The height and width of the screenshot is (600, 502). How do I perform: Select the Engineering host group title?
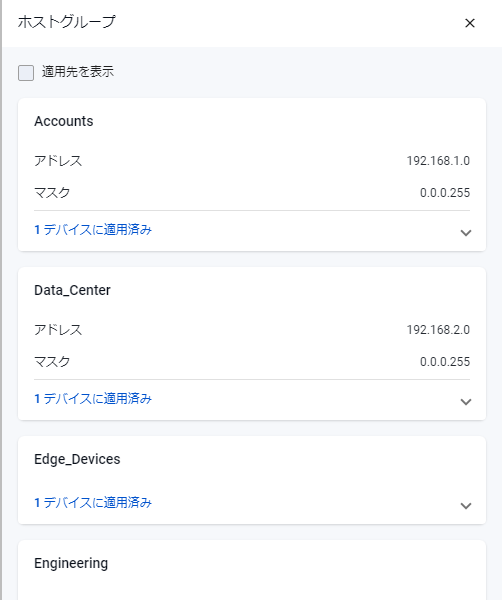(71, 563)
